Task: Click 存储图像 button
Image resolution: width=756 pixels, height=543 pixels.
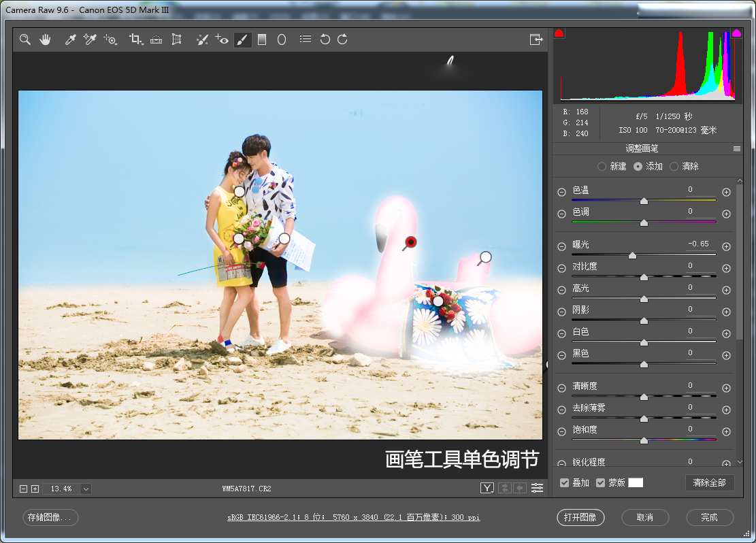Action: [50, 517]
